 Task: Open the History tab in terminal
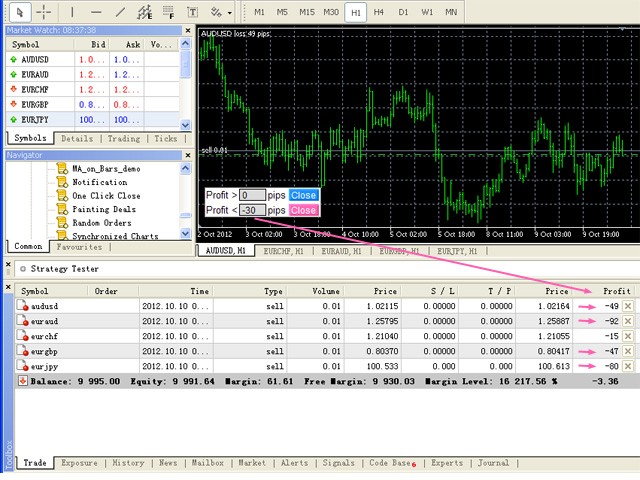pyautogui.click(x=128, y=463)
